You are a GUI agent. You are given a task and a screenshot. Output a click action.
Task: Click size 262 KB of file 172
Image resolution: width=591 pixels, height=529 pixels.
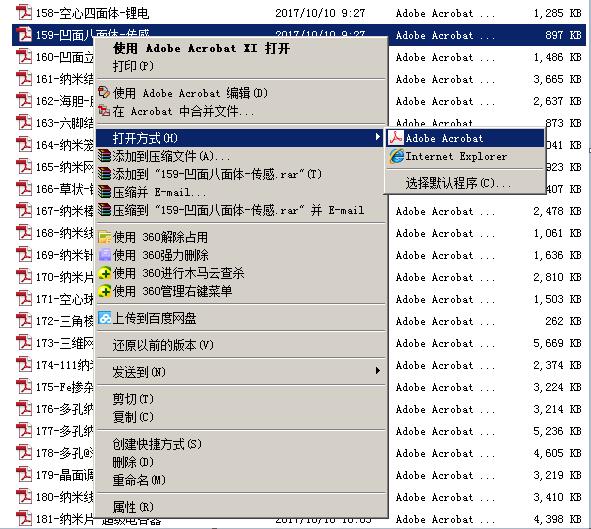tap(563, 321)
